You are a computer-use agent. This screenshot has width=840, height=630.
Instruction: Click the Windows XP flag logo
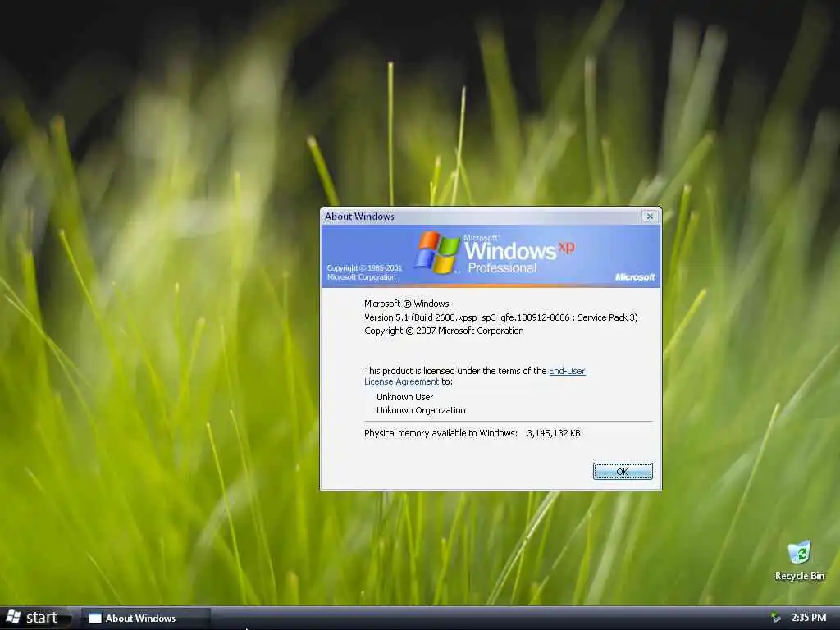(x=438, y=252)
